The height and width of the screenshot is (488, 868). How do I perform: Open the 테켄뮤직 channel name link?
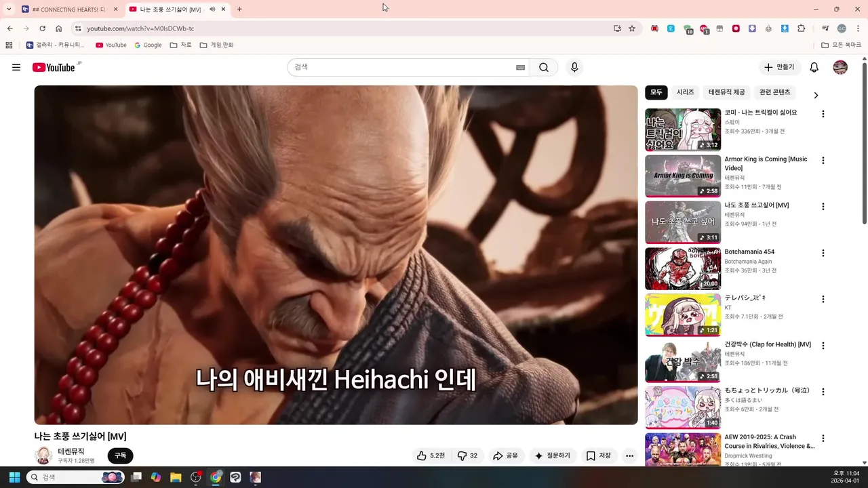pyautogui.click(x=71, y=451)
